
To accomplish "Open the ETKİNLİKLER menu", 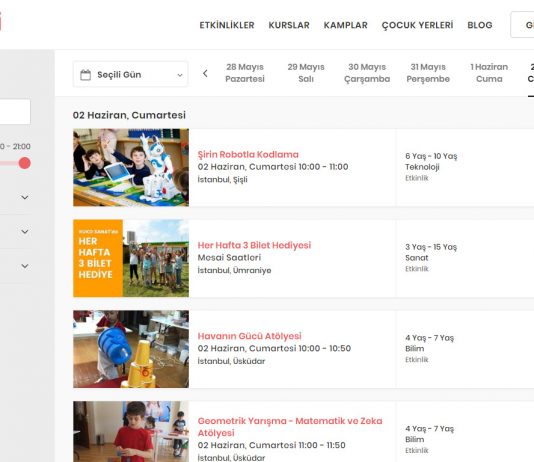I will tap(227, 25).
